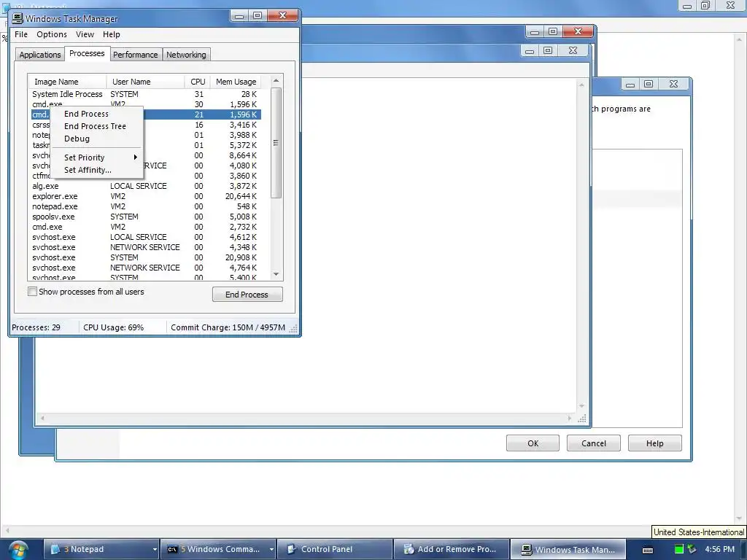This screenshot has height=560, width=747.
Task: Switch to the Performance tab
Action: pyautogui.click(x=135, y=55)
